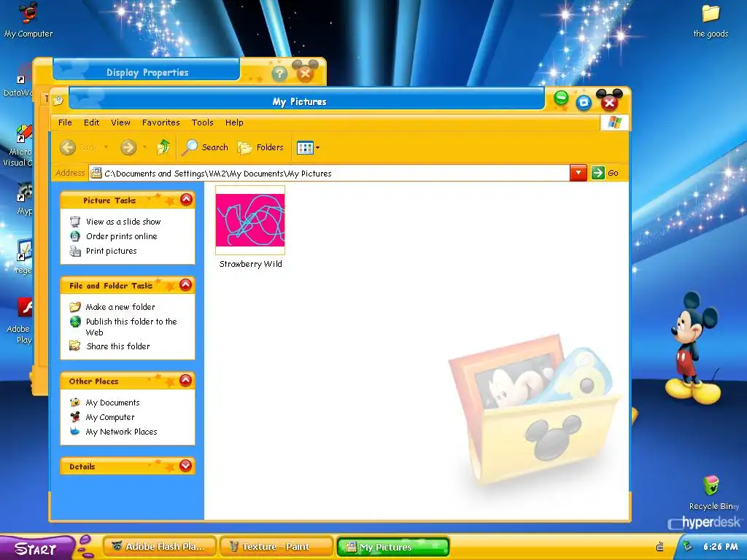747x560 pixels.
Task: Open the Favorites menu
Action: [x=161, y=122]
